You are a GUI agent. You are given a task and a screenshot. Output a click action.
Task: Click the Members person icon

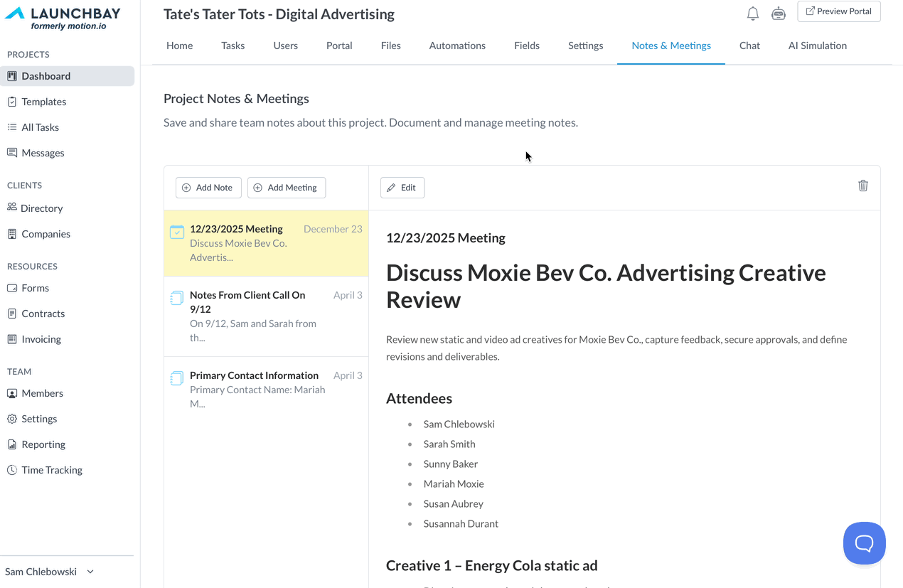tap(12, 393)
